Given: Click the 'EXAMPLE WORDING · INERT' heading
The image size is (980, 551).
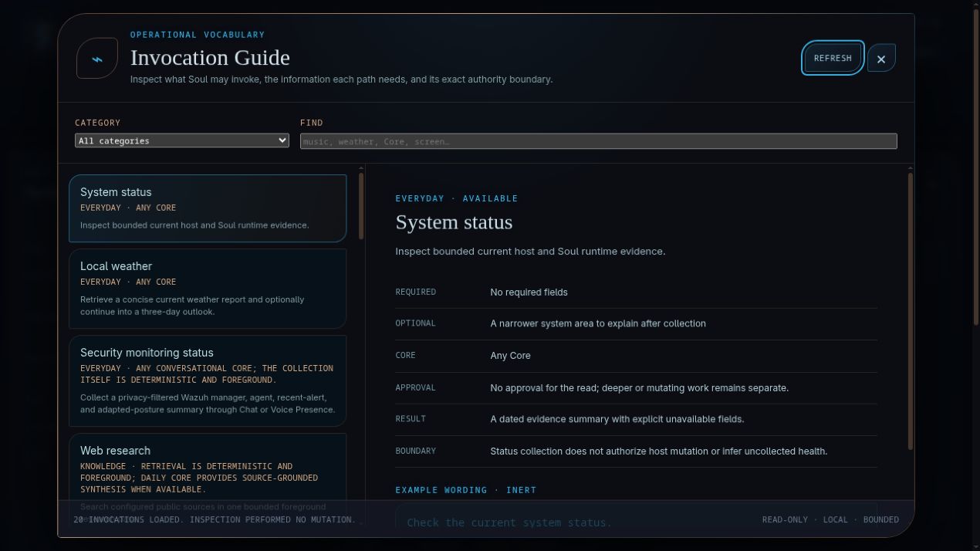Looking at the screenshot, I should (x=465, y=490).
